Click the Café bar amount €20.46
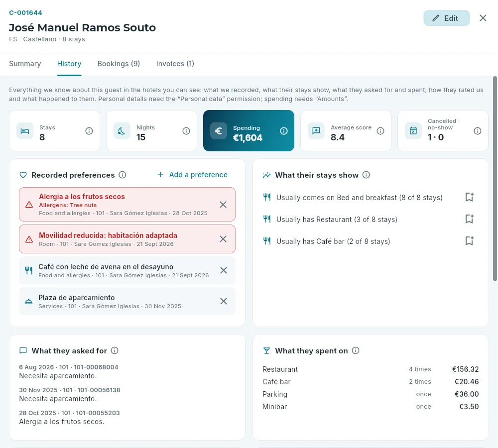Screen dimensions: 498x448 [467, 382]
